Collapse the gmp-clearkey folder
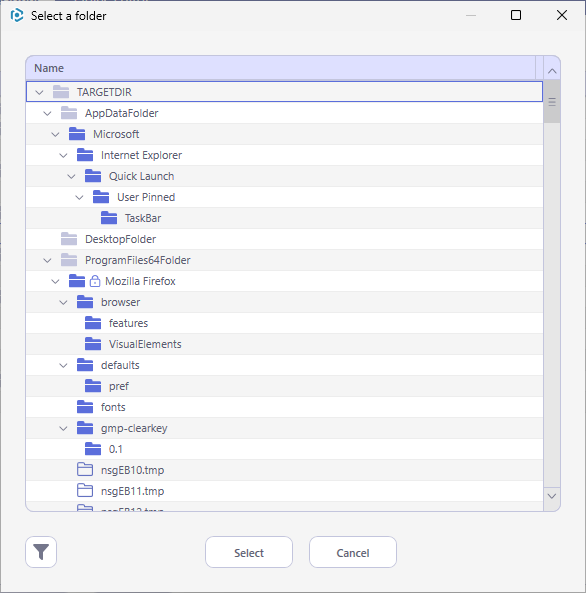Image resolution: width=586 pixels, height=593 pixels. [63, 428]
